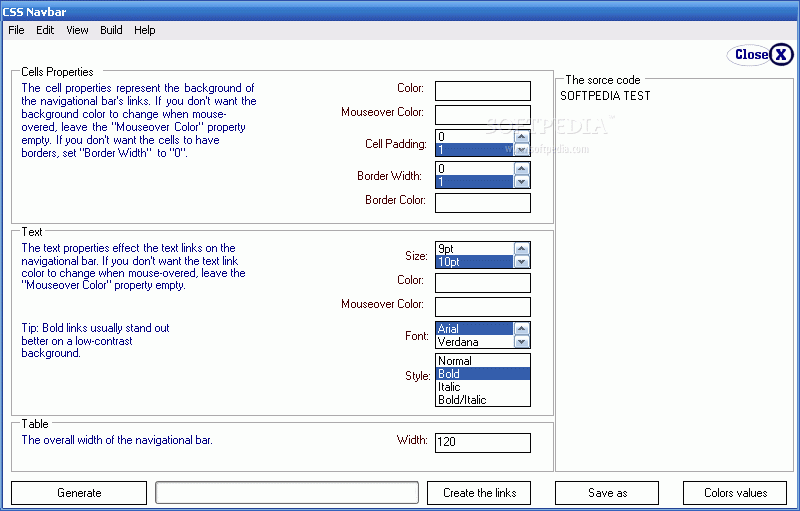800x511 pixels.
Task: Click the Border Color field
Action: click(x=483, y=202)
